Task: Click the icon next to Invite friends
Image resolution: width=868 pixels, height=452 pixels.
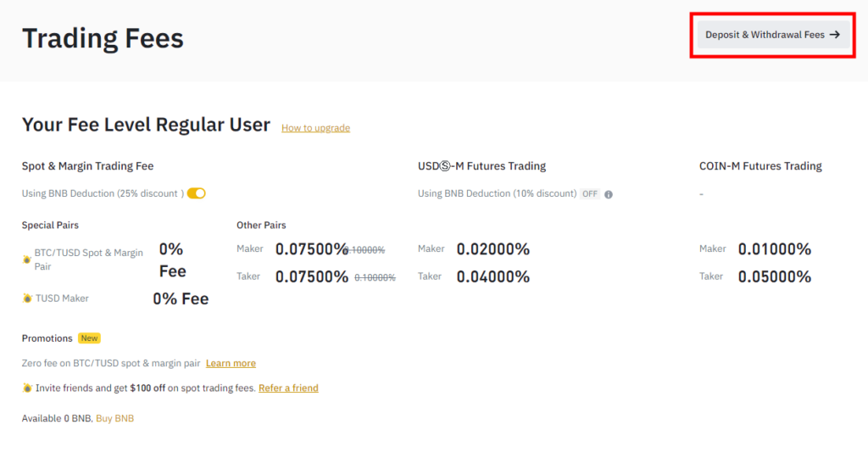Action: pyautogui.click(x=27, y=388)
